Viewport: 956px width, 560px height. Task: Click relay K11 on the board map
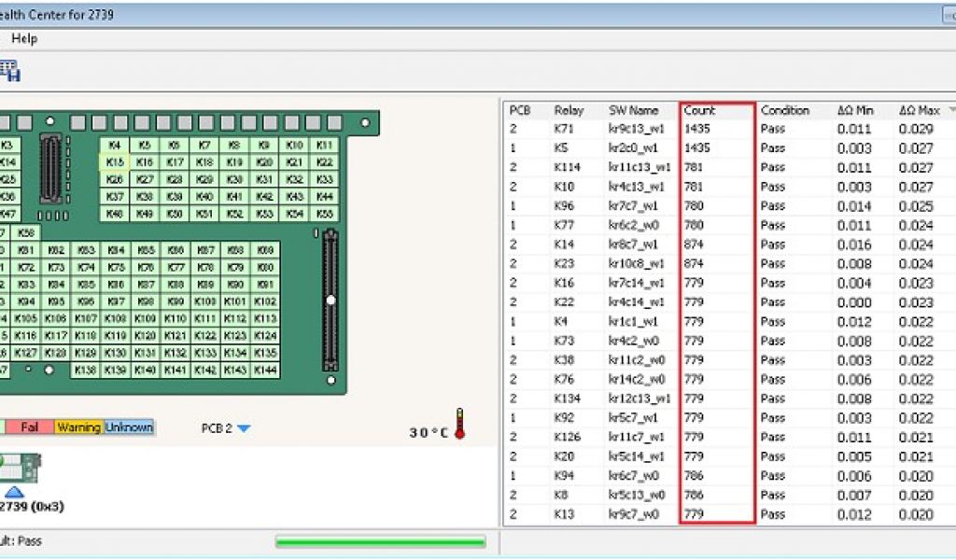click(324, 146)
